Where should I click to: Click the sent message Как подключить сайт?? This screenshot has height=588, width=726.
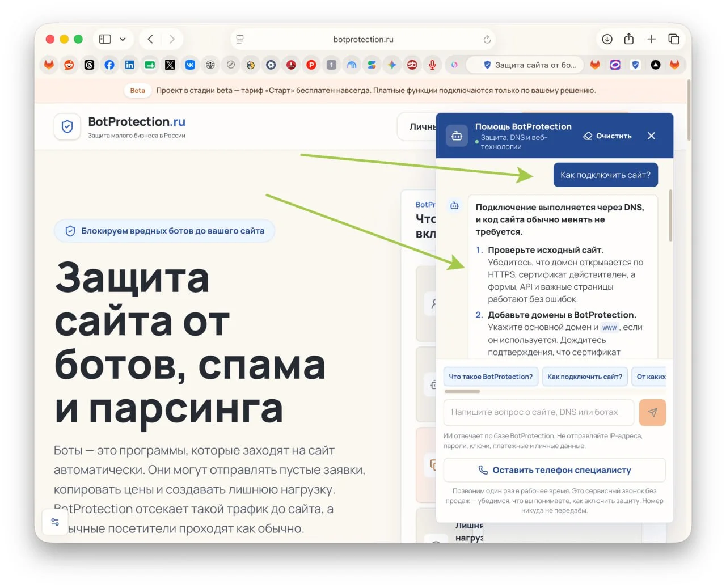pyautogui.click(x=605, y=175)
